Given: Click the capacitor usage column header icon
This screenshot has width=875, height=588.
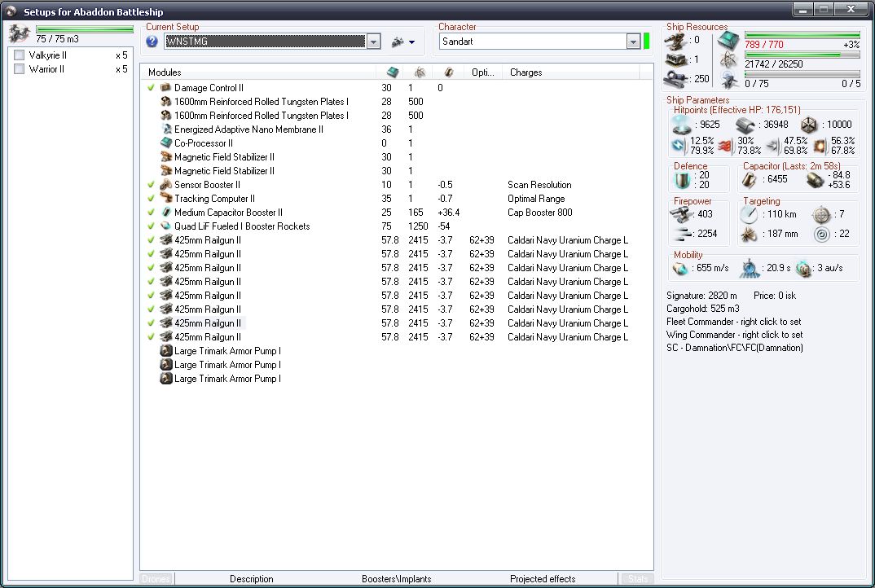Looking at the screenshot, I should point(447,72).
